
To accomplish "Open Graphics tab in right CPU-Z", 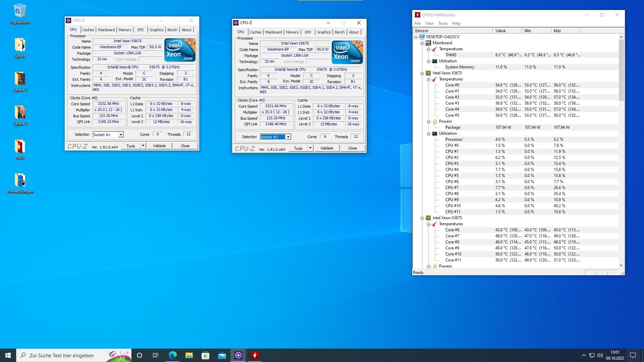I will (x=324, y=32).
